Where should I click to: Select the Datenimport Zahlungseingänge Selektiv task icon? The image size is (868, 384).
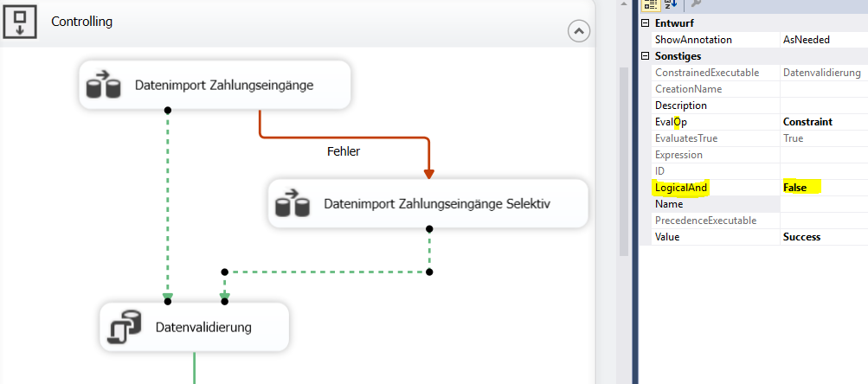(293, 204)
